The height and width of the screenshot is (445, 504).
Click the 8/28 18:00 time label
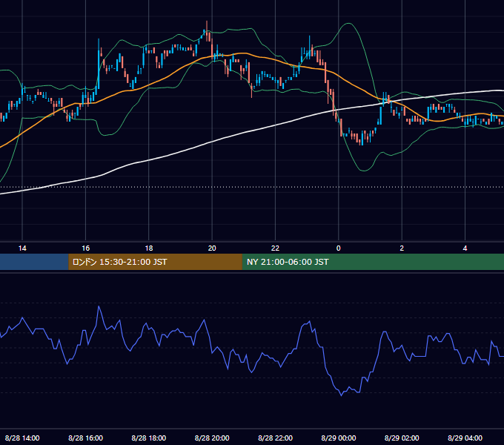click(149, 438)
